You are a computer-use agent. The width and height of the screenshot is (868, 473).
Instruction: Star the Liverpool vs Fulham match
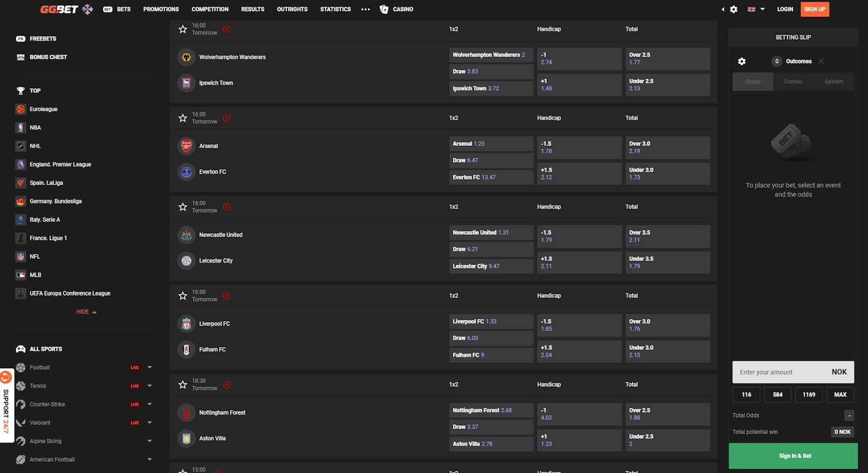click(x=183, y=296)
